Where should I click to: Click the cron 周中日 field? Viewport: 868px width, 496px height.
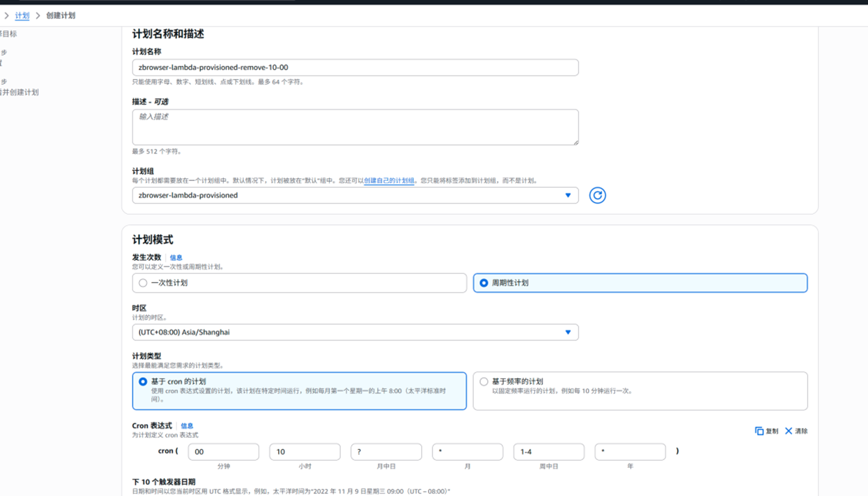point(548,452)
